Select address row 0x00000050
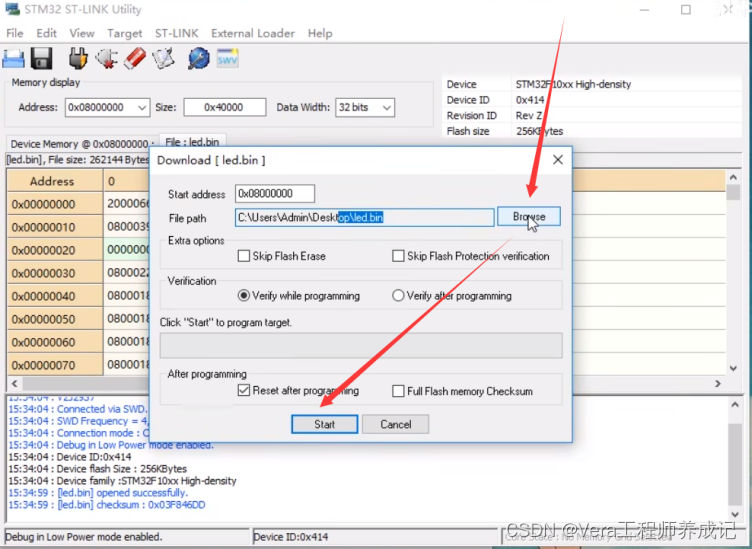The width and height of the screenshot is (752, 549). point(55,319)
